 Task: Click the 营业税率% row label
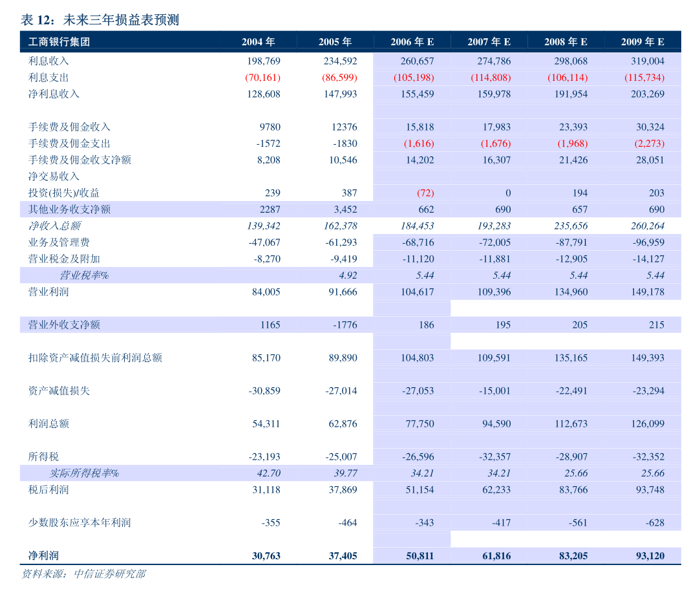pos(84,275)
